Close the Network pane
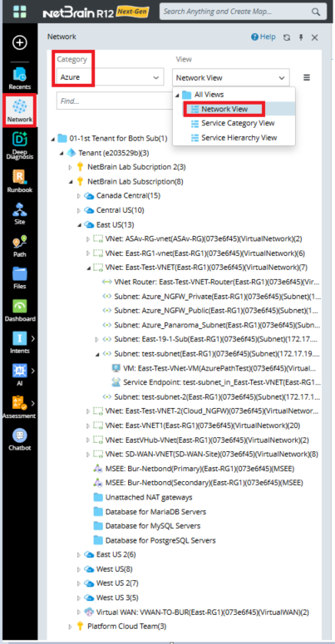 (x=315, y=37)
